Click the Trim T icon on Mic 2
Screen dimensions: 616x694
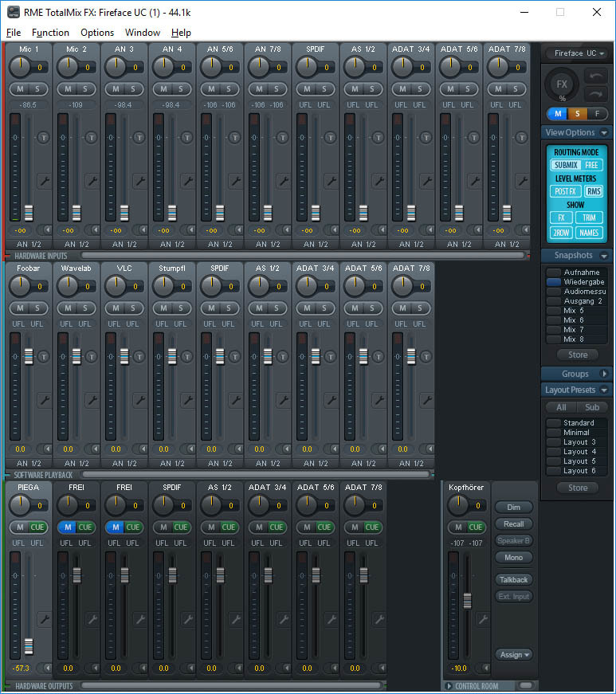pos(91,136)
